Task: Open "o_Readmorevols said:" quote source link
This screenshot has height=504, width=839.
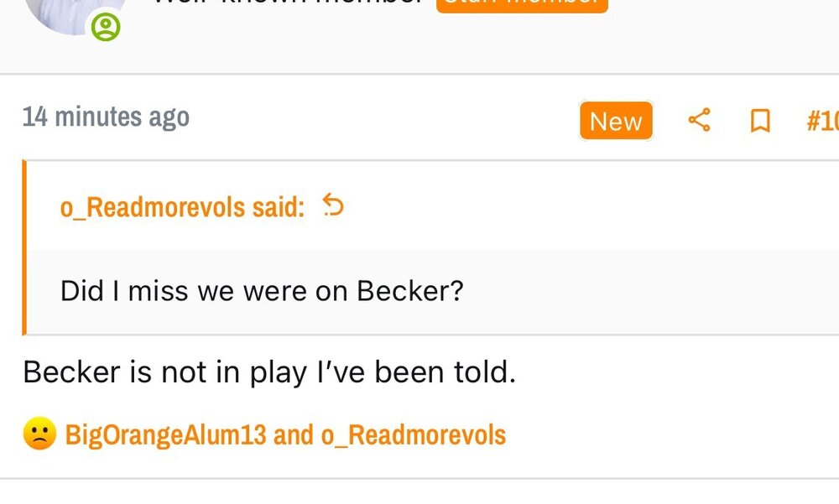Action: [182, 207]
